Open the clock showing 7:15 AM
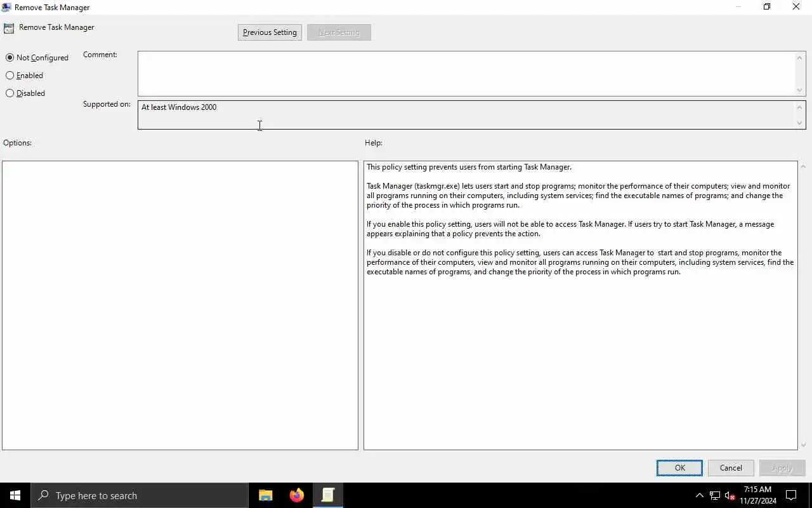This screenshot has height=508, width=812. [757, 495]
